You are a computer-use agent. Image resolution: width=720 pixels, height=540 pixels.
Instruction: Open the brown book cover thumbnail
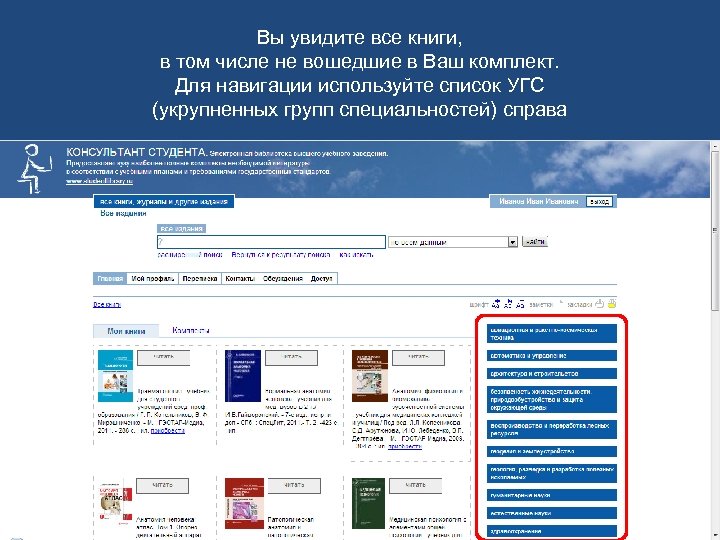point(370,376)
